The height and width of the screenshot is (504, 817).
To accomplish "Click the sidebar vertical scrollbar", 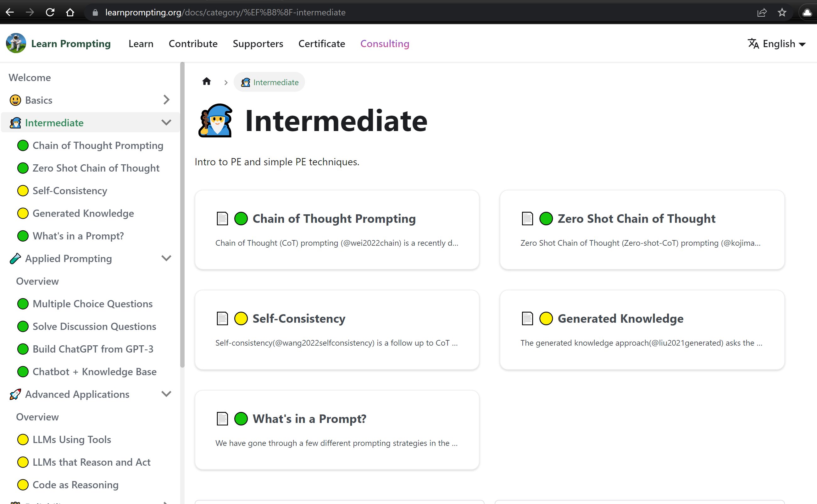I will click(x=182, y=213).
